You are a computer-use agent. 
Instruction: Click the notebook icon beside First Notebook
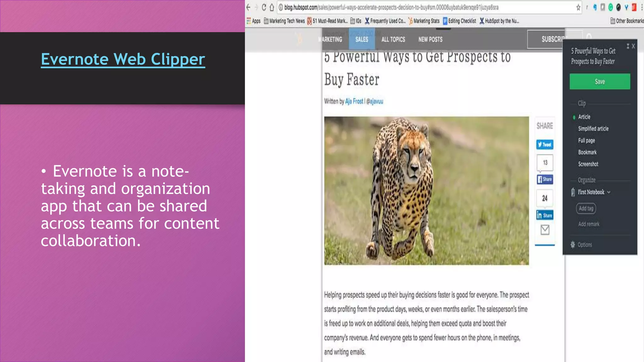(x=573, y=192)
